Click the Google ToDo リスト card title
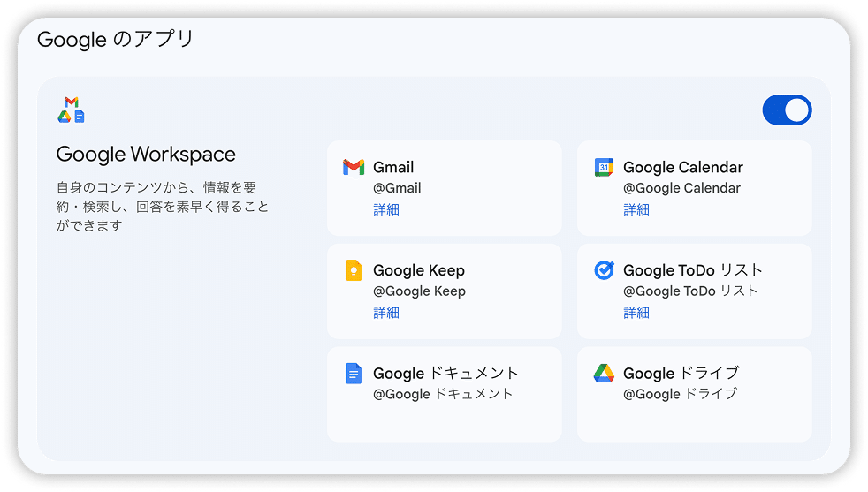 point(693,270)
